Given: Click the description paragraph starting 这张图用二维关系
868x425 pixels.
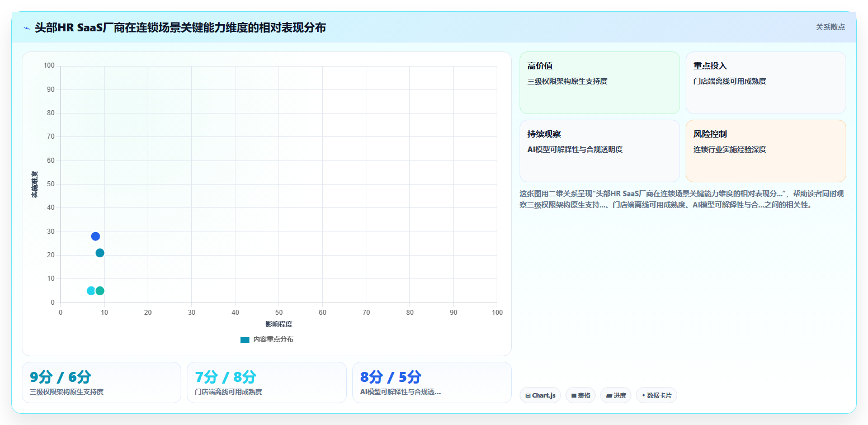Looking at the screenshot, I should (682, 199).
